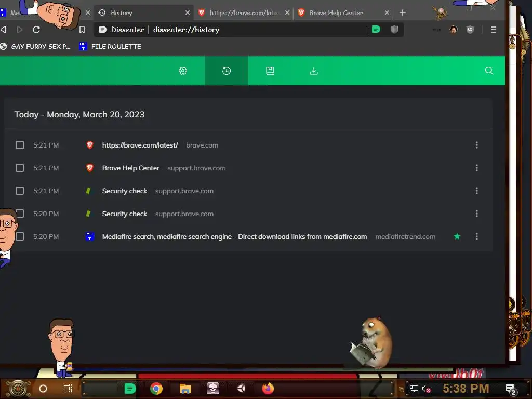
Task: Click the uBlock extension shield icon
Action: click(x=470, y=30)
